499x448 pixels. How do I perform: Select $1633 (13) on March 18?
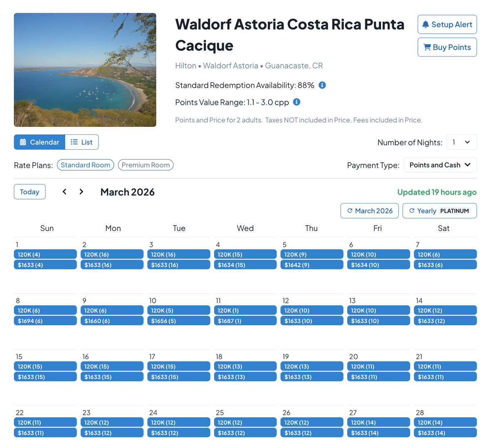245,377
